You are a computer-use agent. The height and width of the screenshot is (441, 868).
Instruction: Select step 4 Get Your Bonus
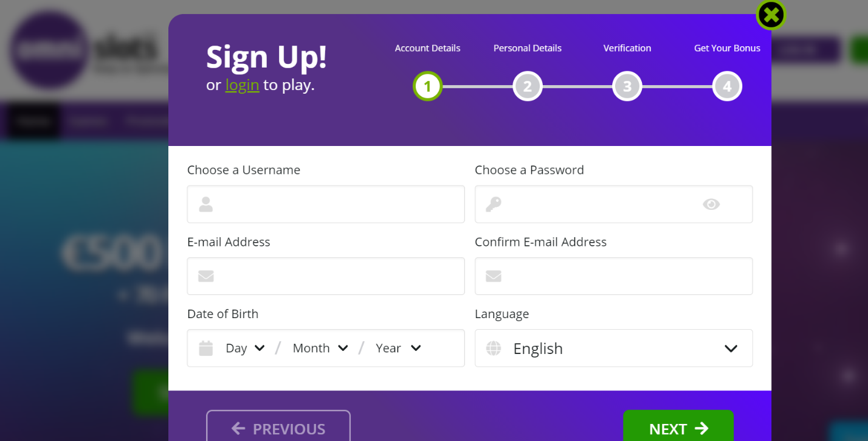[727, 86]
